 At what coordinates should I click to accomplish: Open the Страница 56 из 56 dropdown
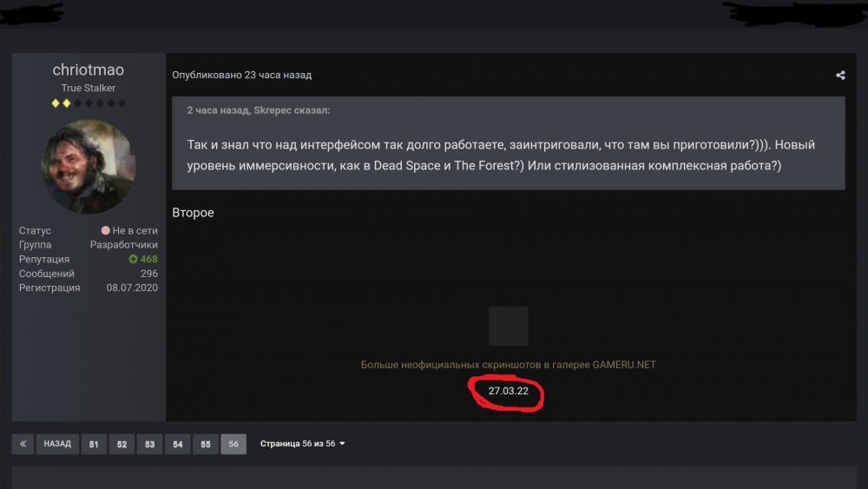(302, 444)
